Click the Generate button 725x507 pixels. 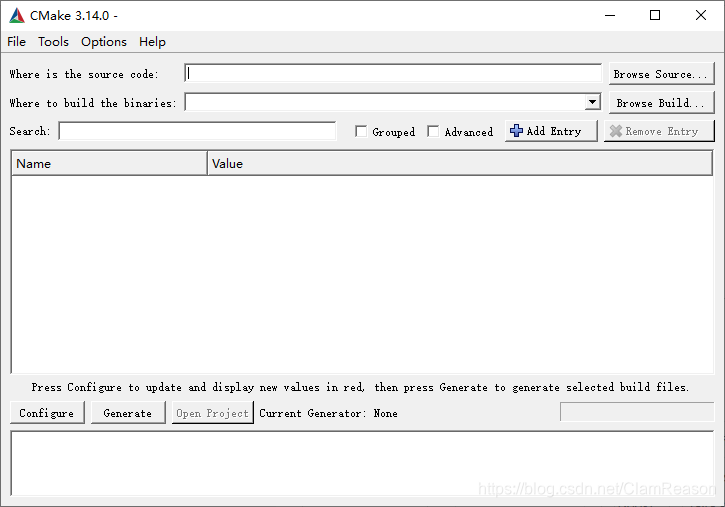click(128, 413)
